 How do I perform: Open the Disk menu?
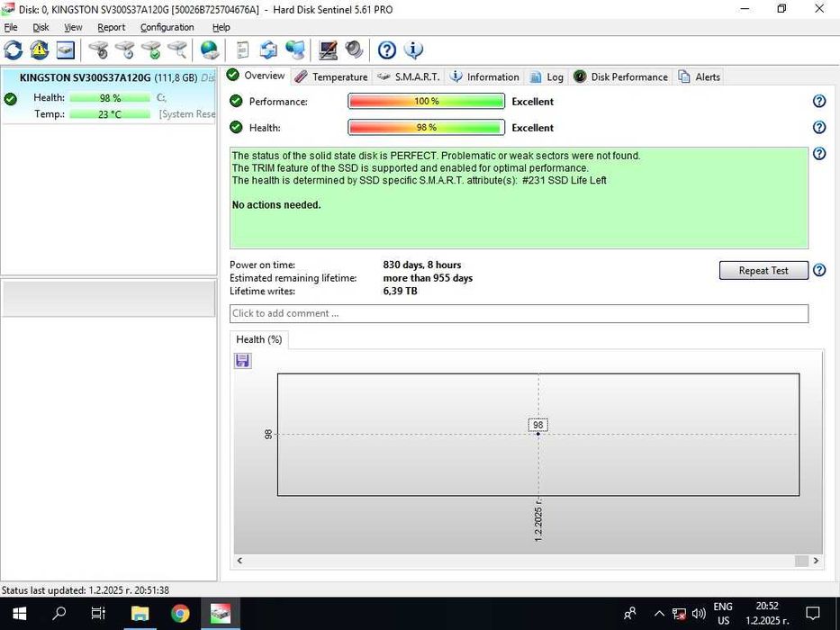(41, 27)
